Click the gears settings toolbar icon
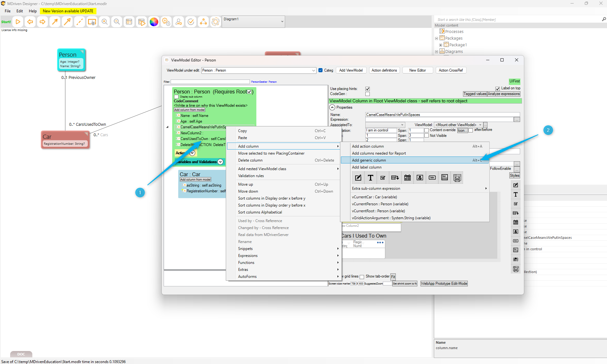Image resolution: width=607 pixels, height=364 pixels. click(x=166, y=22)
